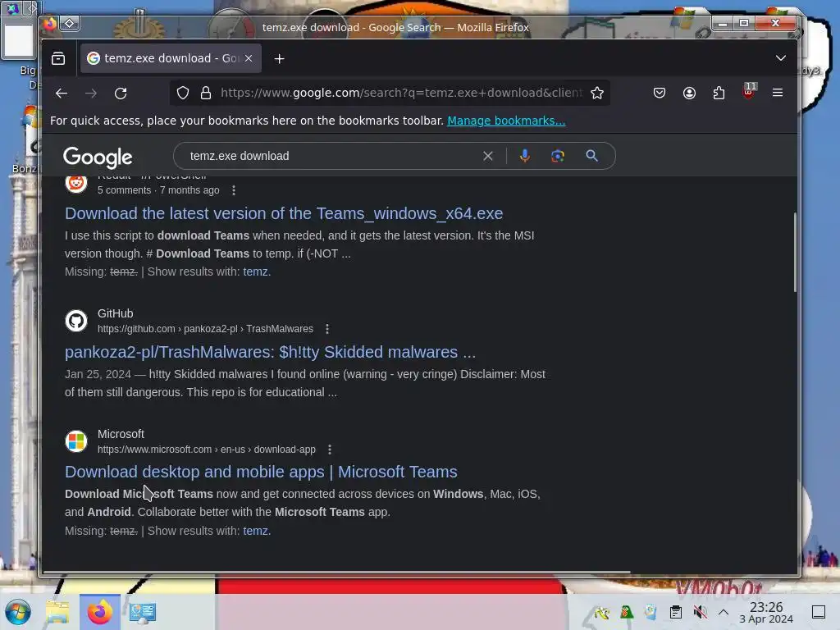Click the Reddit result favicon
This screenshot has width=840, height=630.
point(76,183)
